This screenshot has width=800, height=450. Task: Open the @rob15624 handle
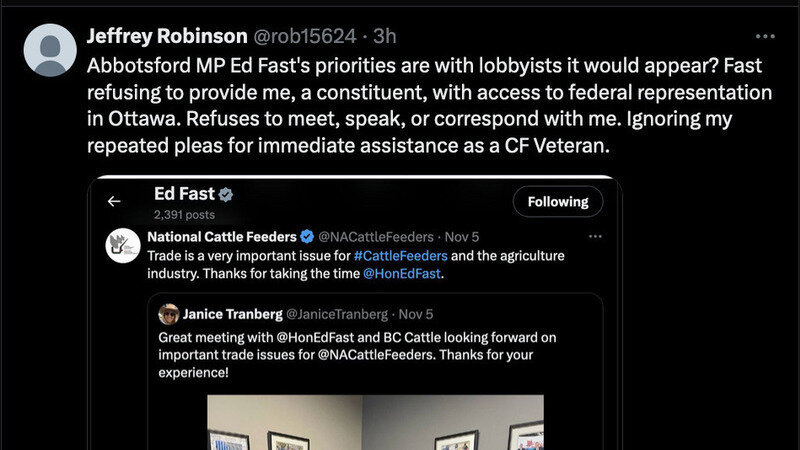coord(305,36)
